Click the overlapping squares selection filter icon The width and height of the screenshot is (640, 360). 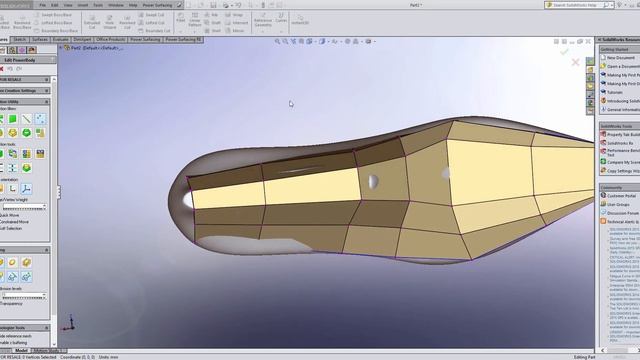point(40,133)
